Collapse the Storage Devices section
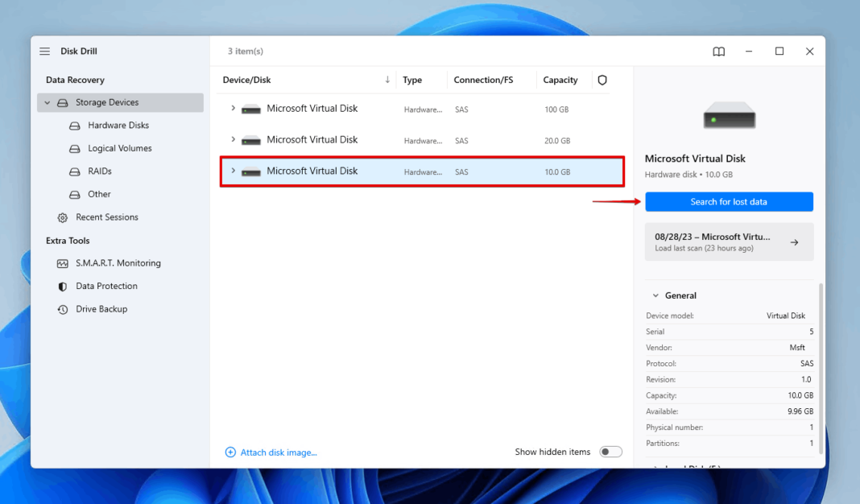This screenshot has height=504, width=860. point(47,102)
